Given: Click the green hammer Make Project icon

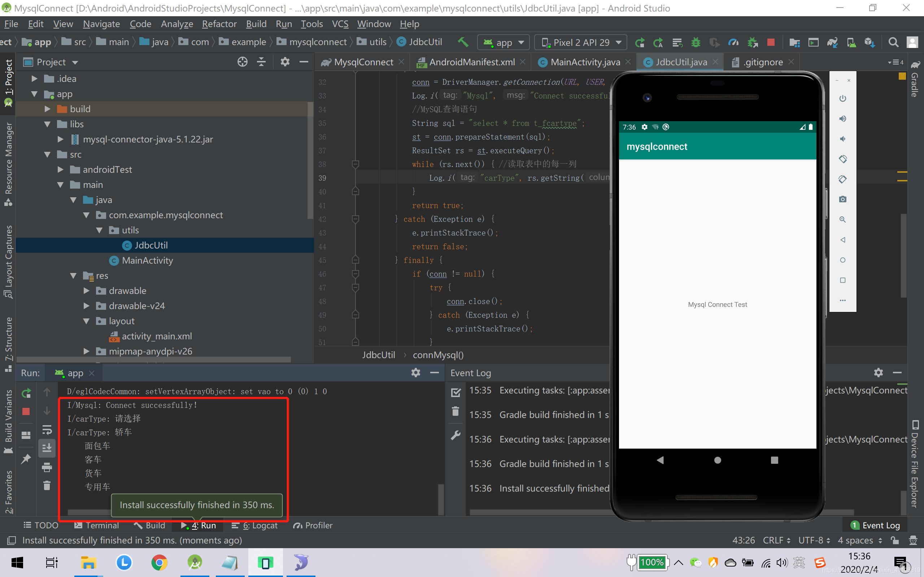Looking at the screenshot, I should (x=463, y=42).
